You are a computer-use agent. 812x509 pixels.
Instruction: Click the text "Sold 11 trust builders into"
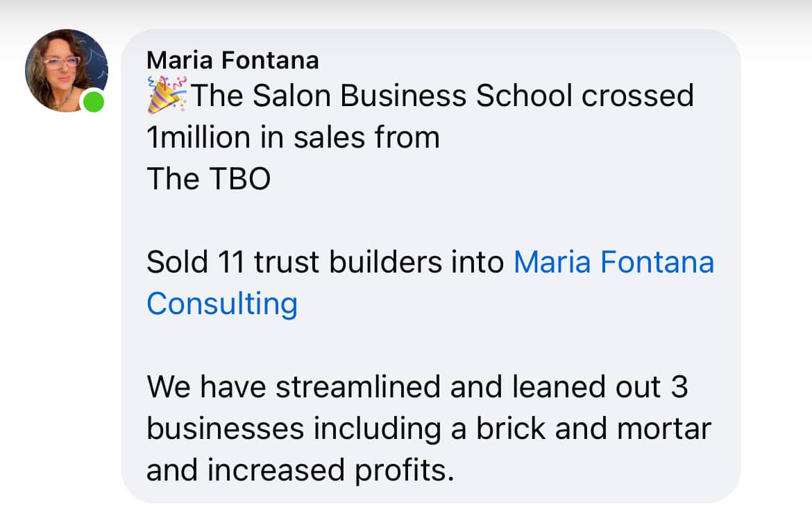click(x=325, y=262)
